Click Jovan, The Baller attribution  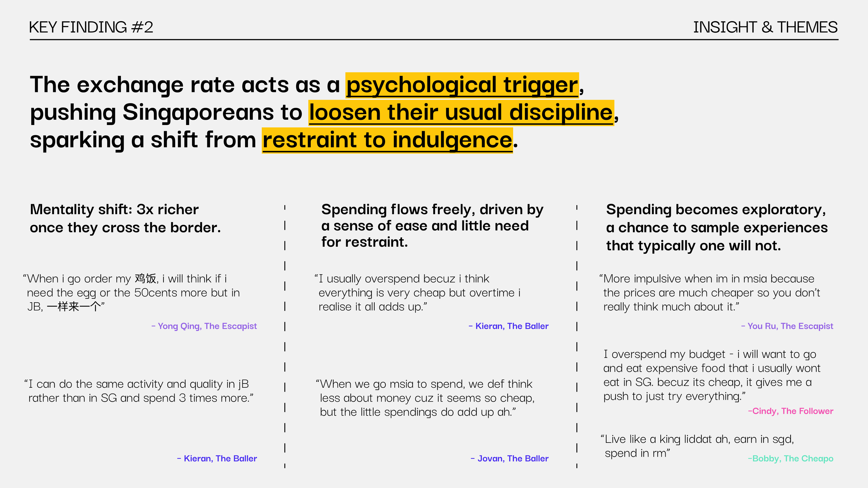[509, 458]
